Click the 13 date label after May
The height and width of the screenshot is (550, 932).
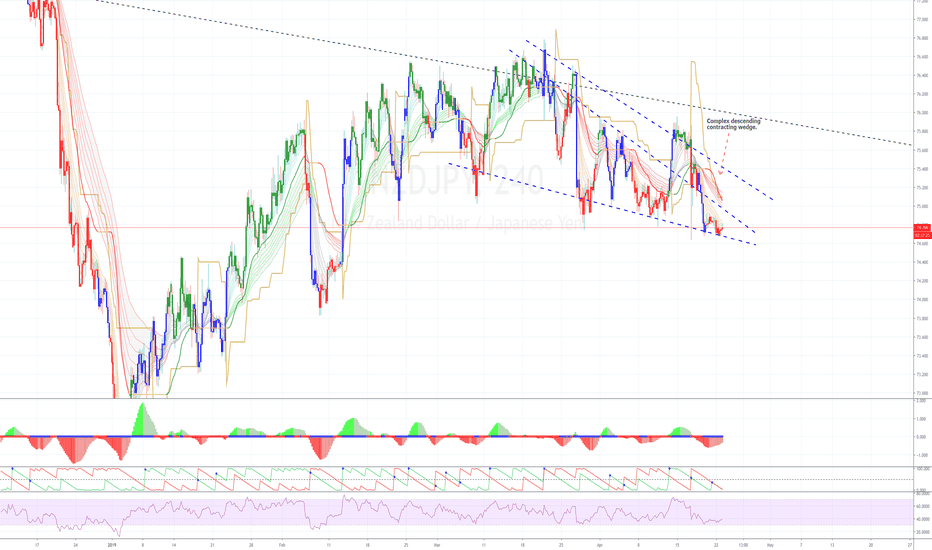(x=832, y=545)
